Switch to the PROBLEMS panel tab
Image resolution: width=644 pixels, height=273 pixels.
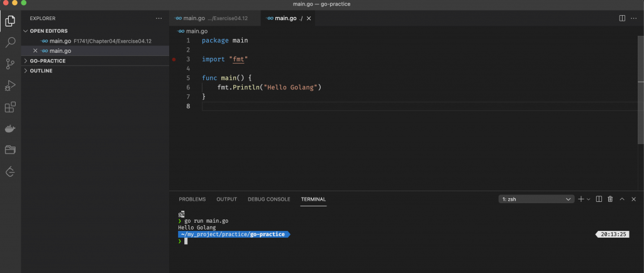[192, 199]
